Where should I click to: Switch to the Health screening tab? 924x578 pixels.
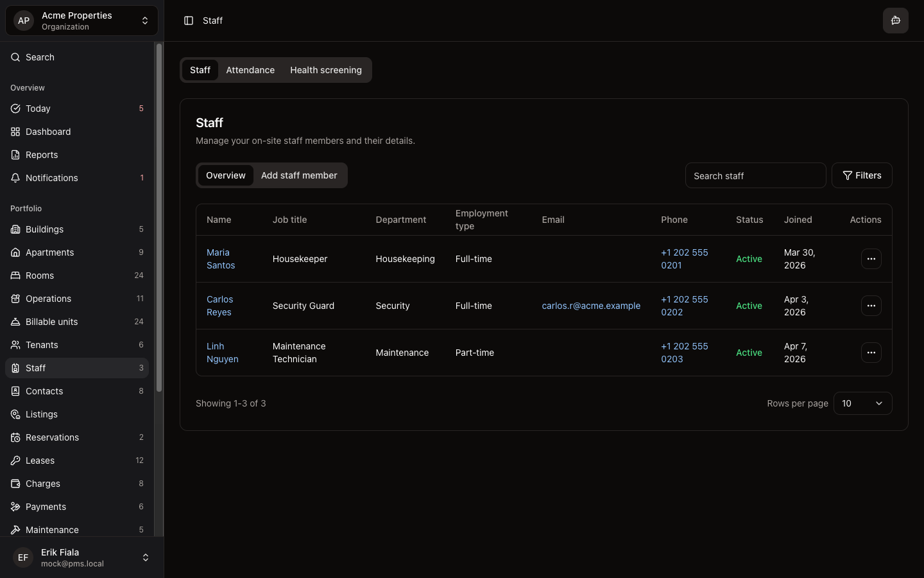point(325,70)
